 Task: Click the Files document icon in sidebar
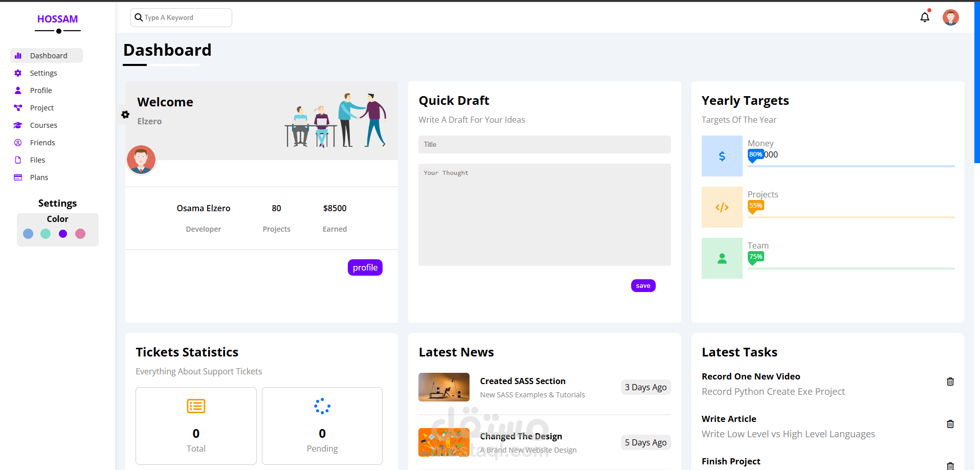[18, 160]
